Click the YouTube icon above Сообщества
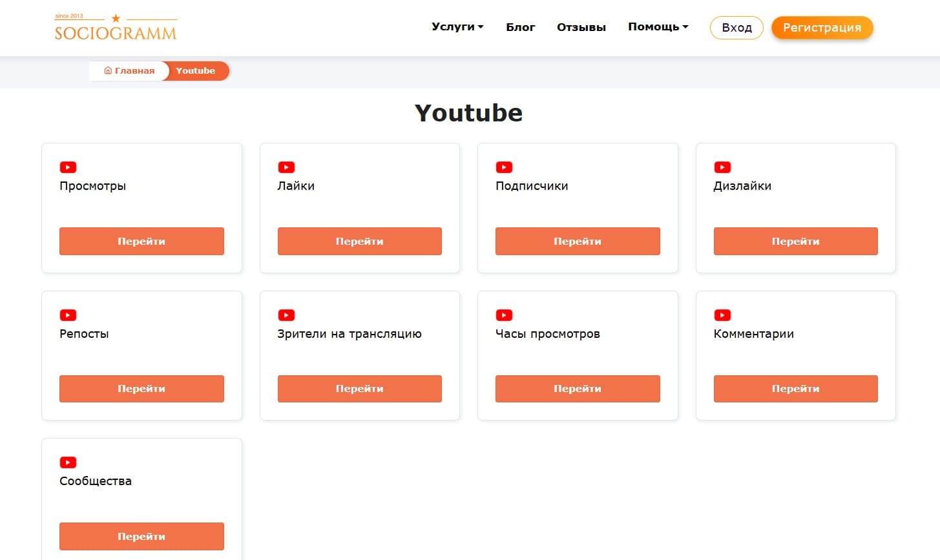Screen dimensions: 940x560 (x=68, y=462)
